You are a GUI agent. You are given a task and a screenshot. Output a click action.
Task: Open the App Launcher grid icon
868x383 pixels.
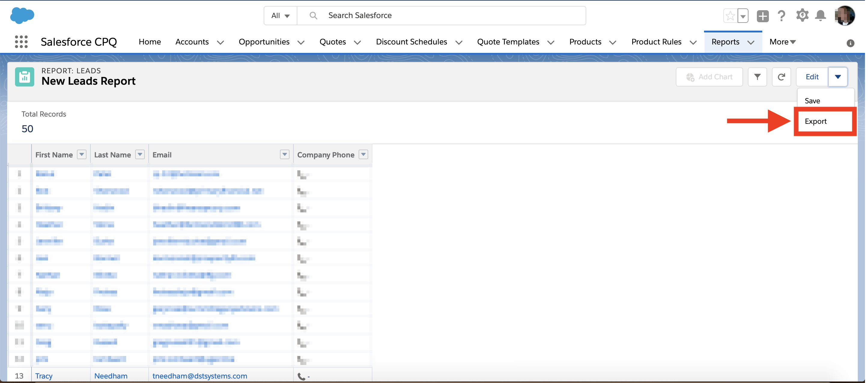coord(21,42)
